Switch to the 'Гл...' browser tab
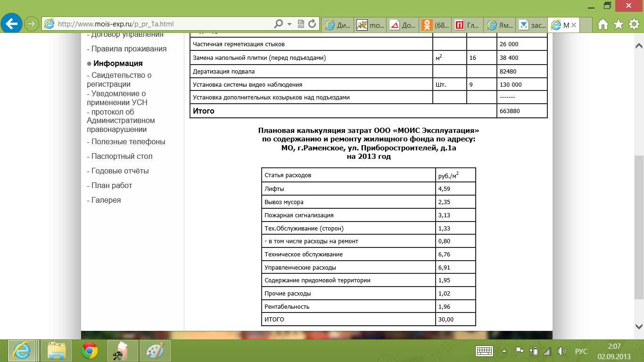The image size is (644, 362). click(x=467, y=25)
